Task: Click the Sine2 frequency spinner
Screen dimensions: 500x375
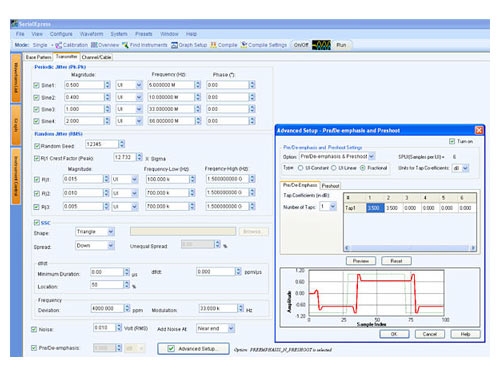Action: pos(198,97)
